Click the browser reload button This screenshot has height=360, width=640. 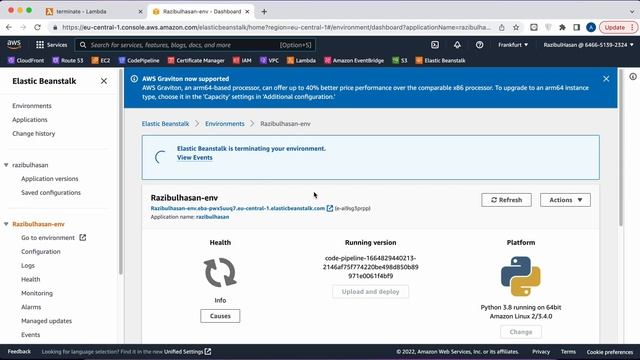(37, 27)
